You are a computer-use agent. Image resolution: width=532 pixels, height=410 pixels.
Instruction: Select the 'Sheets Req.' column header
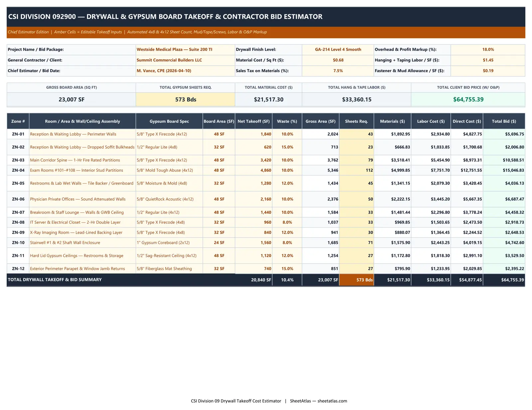tap(356, 121)
